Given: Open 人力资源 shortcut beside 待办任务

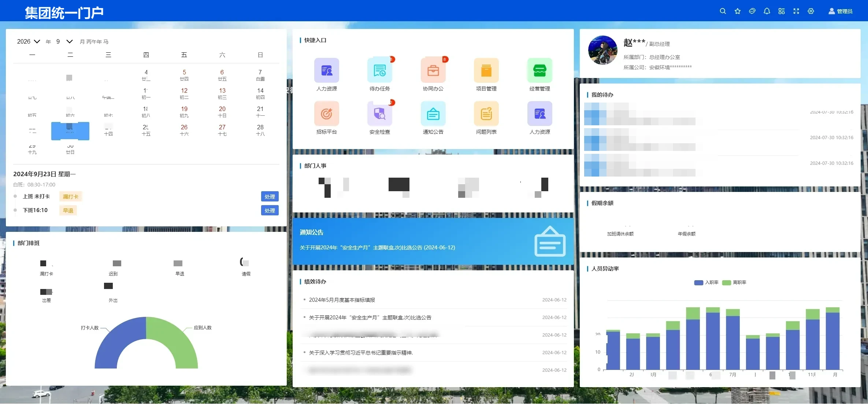Looking at the screenshot, I should click(326, 70).
